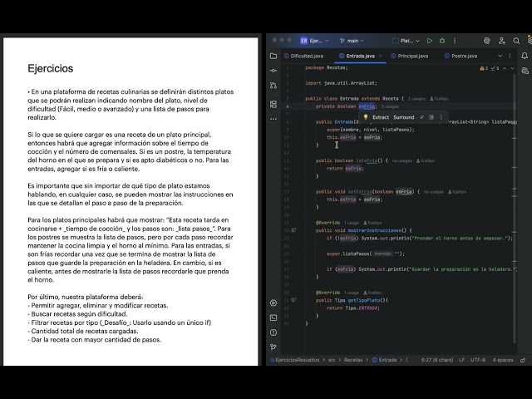The image size is (532, 399).
Task: Open the Problems tool window icon
Action: tap(273, 332)
